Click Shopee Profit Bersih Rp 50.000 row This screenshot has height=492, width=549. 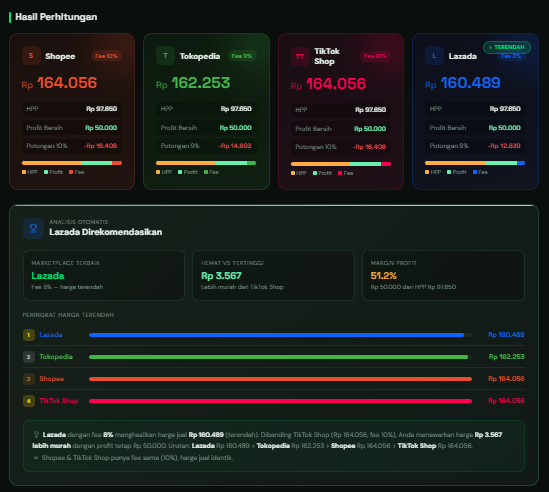(72, 128)
